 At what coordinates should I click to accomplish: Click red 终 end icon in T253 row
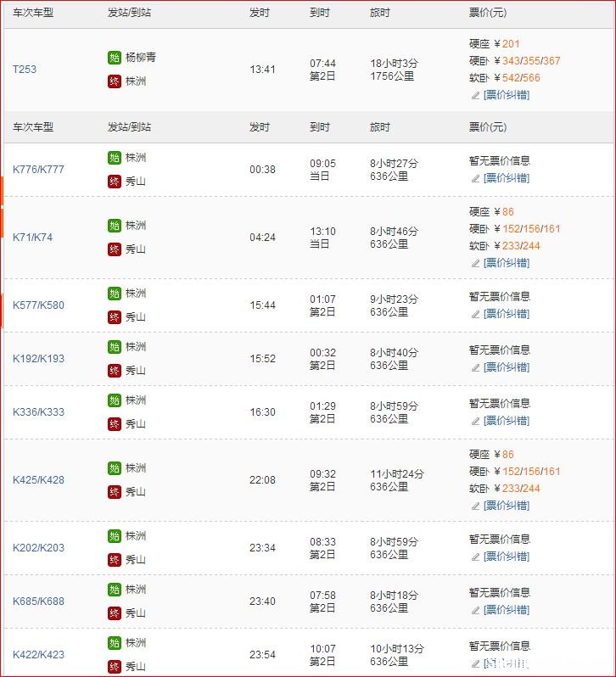point(115,81)
